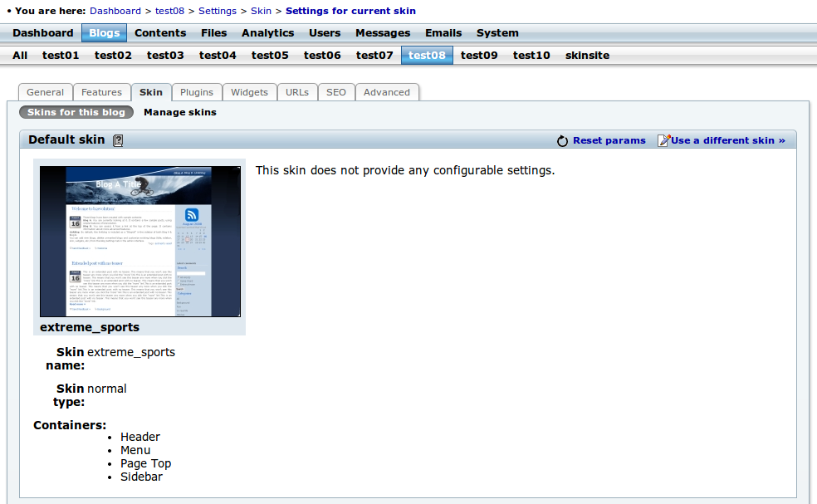Open the Dashboard main menu

point(42,33)
